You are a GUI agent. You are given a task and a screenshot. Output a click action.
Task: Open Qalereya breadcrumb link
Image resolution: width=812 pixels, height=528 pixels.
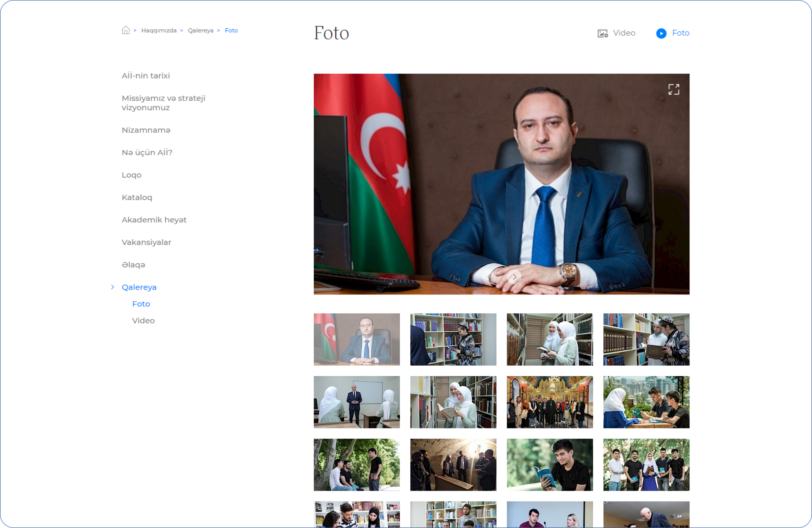(x=200, y=30)
